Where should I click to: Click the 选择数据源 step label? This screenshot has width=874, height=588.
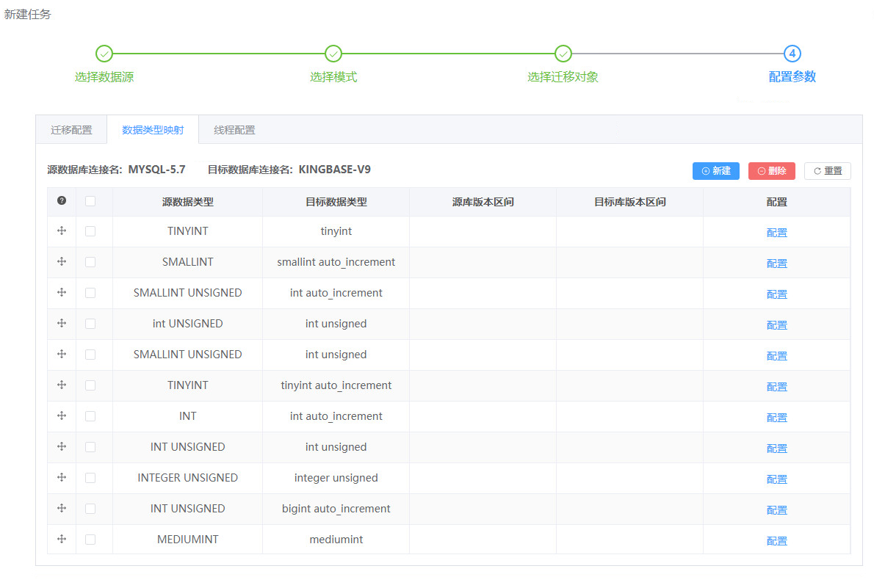click(104, 77)
